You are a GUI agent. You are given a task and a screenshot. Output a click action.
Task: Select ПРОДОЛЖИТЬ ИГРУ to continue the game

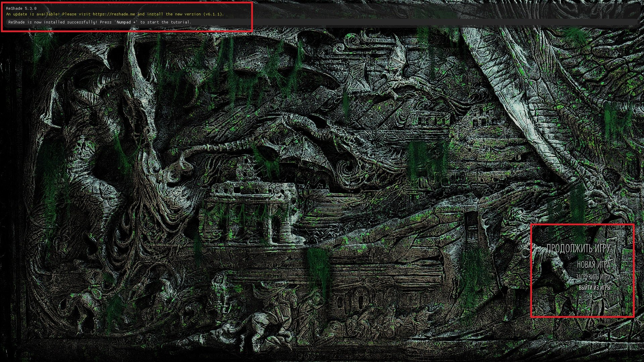578,248
